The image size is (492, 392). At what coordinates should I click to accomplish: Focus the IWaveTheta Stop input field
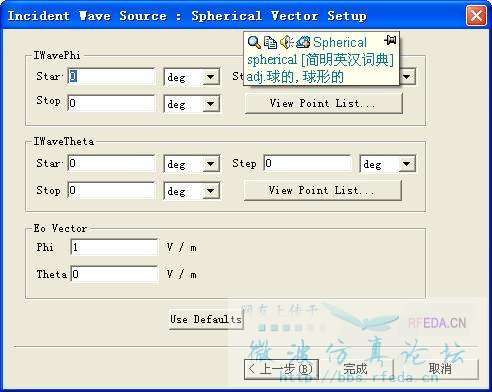(111, 190)
